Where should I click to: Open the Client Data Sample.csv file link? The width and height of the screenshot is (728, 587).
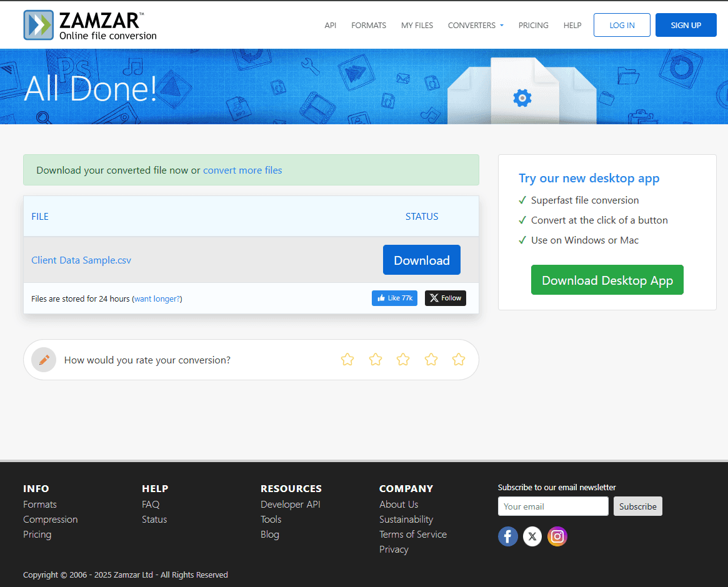81,260
